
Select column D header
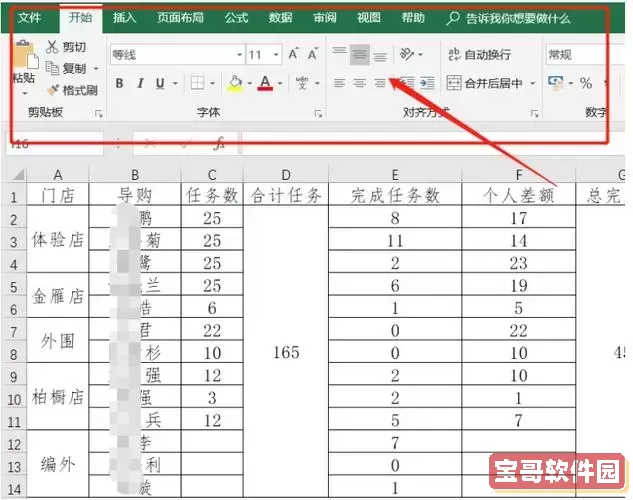click(x=286, y=175)
